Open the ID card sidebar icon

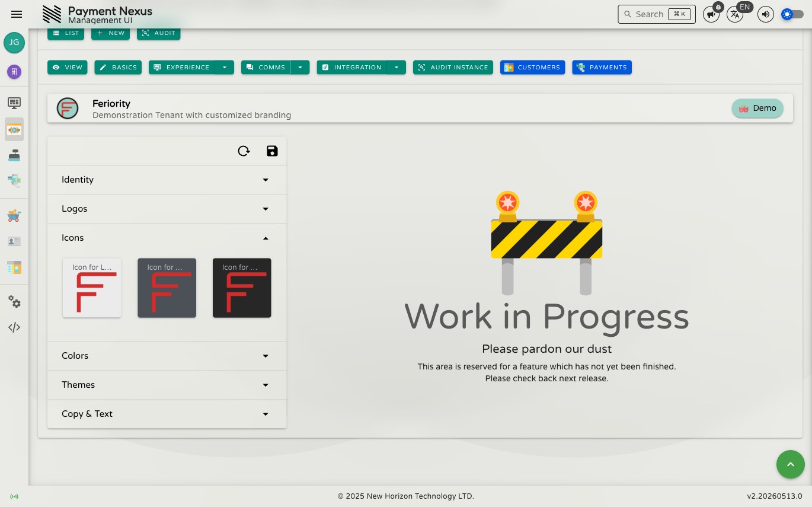tap(14, 241)
